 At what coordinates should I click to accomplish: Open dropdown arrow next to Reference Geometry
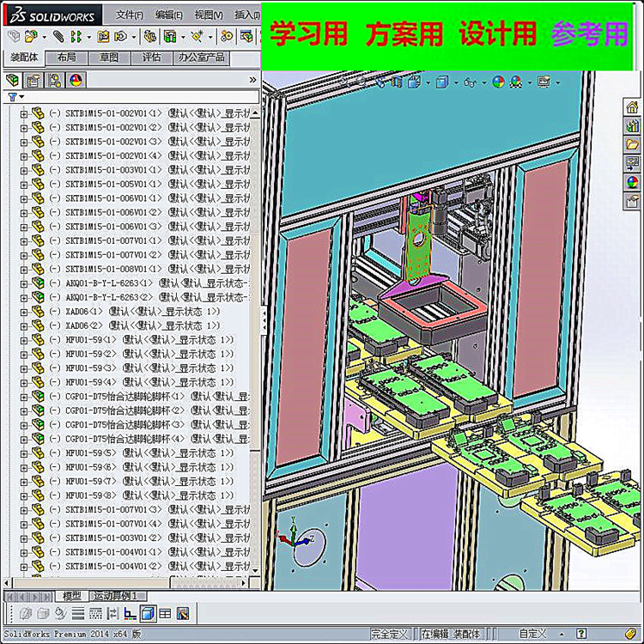coord(210,38)
